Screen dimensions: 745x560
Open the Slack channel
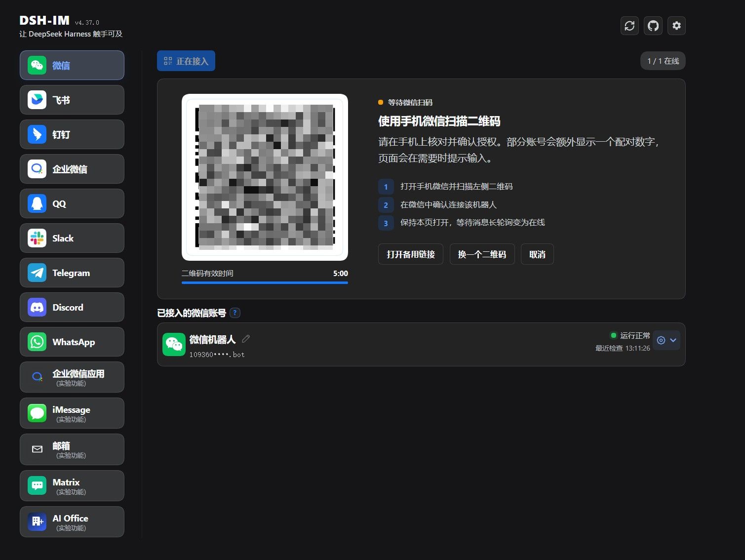72,238
